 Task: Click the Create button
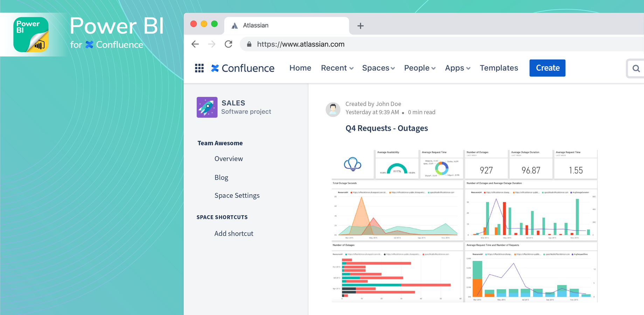[547, 68]
